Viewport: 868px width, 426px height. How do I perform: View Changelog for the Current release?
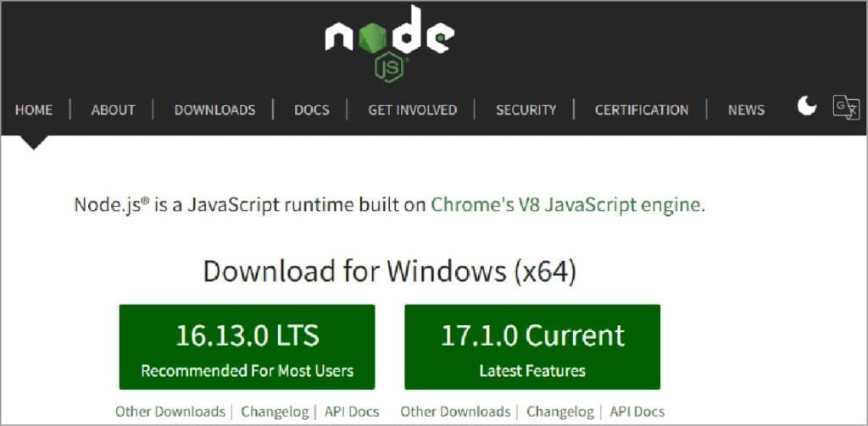click(561, 412)
